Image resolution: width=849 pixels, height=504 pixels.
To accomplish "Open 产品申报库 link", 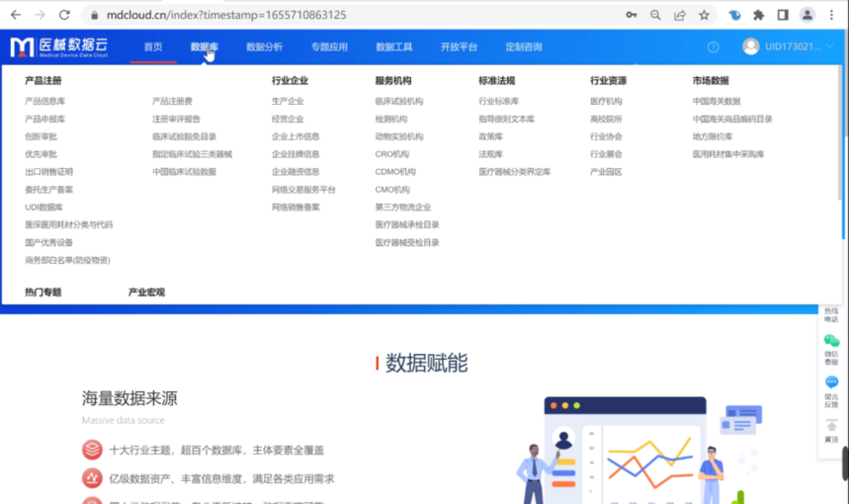I will point(44,120).
